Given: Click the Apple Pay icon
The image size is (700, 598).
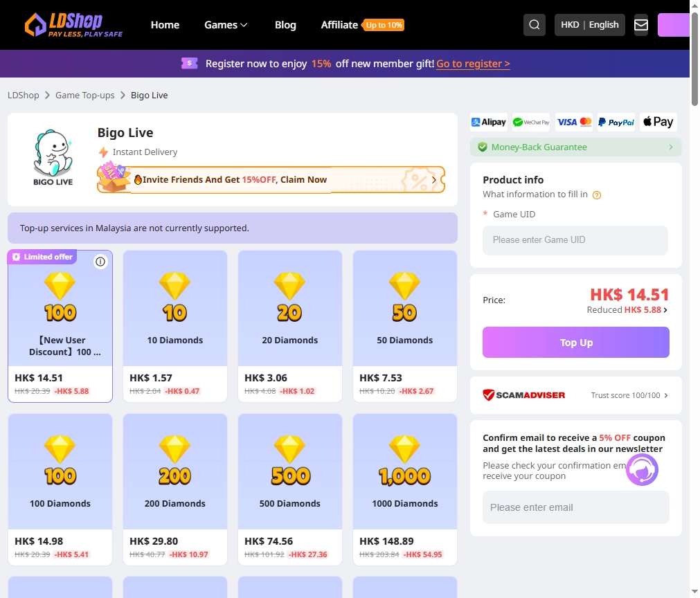Looking at the screenshot, I should click(658, 122).
